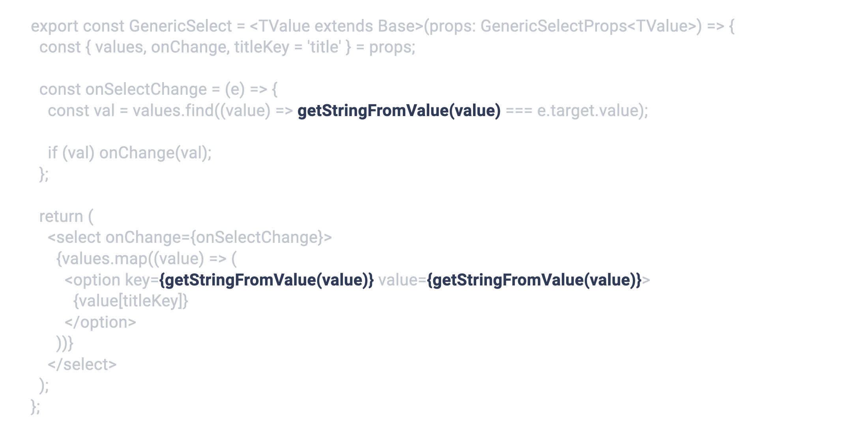Click the closing </option> tag

[x=100, y=323]
